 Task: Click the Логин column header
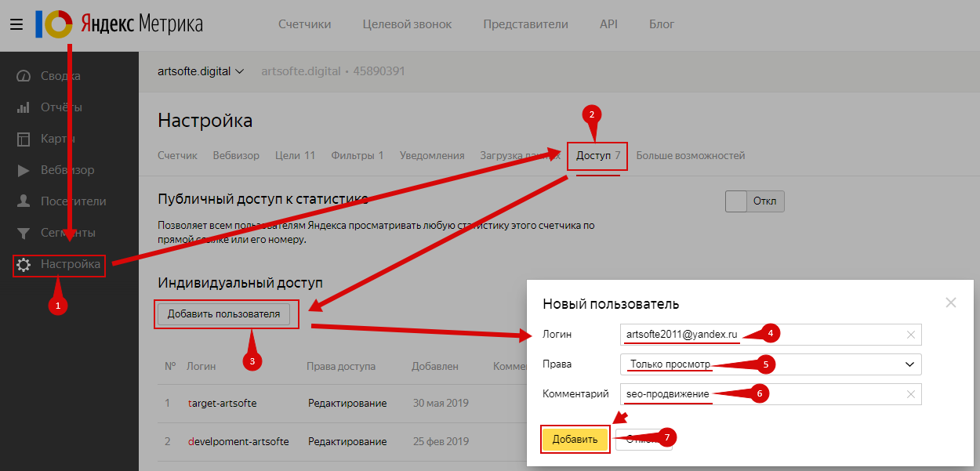pos(201,366)
